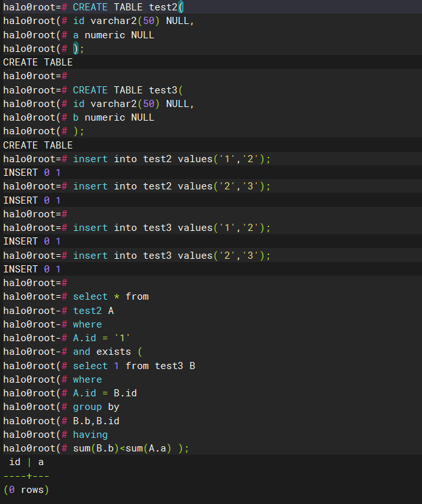Image resolution: width=422 pixels, height=504 pixels.
Task: Click the 'sum(B.b)<sum(A.a)' having expression
Action: click(122, 448)
